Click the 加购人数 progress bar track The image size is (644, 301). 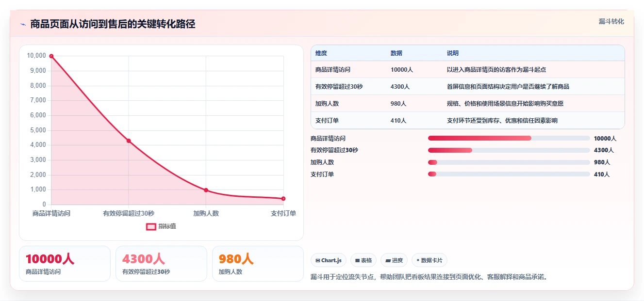pos(509,162)
